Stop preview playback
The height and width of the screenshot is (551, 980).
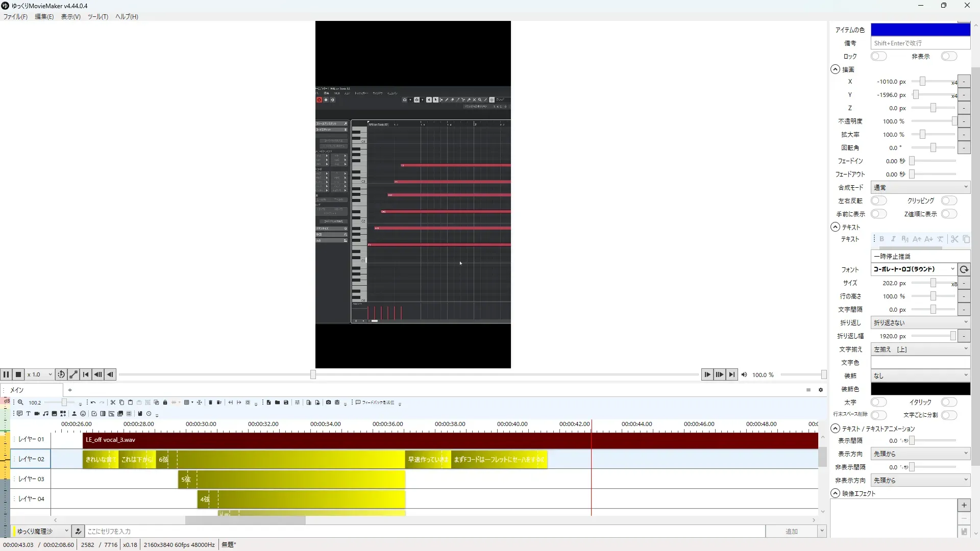[x=18, y=374]
